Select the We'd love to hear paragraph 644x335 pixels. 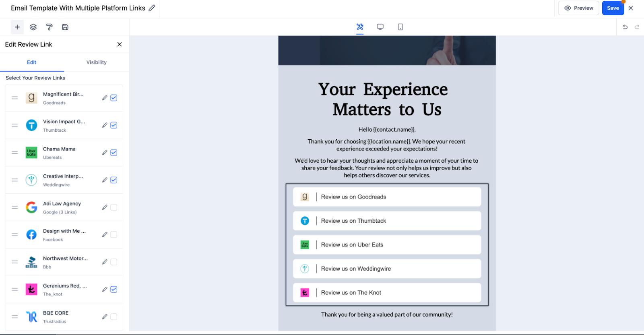(x=387, y=168)
